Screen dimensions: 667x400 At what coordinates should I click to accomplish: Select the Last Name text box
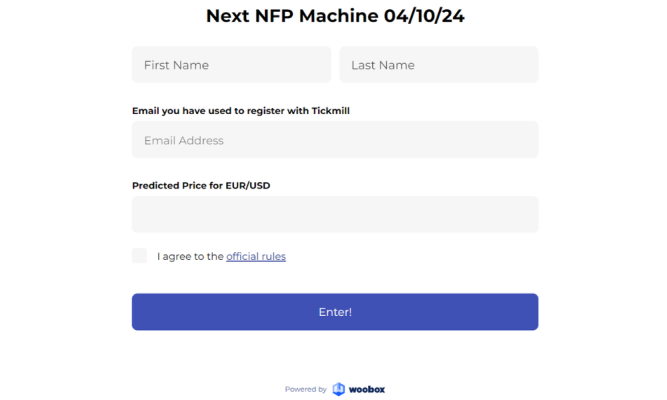point(439,65)
